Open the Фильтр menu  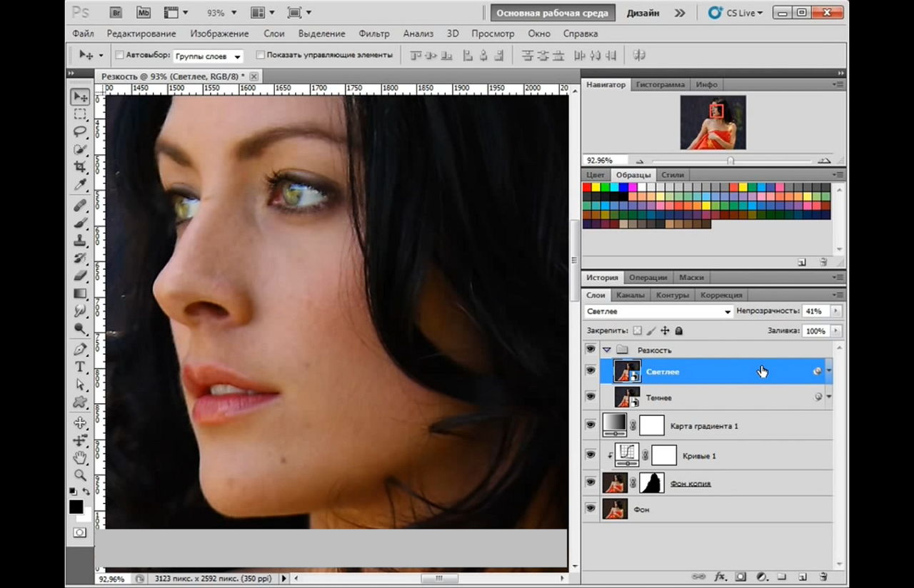[374, 34]
